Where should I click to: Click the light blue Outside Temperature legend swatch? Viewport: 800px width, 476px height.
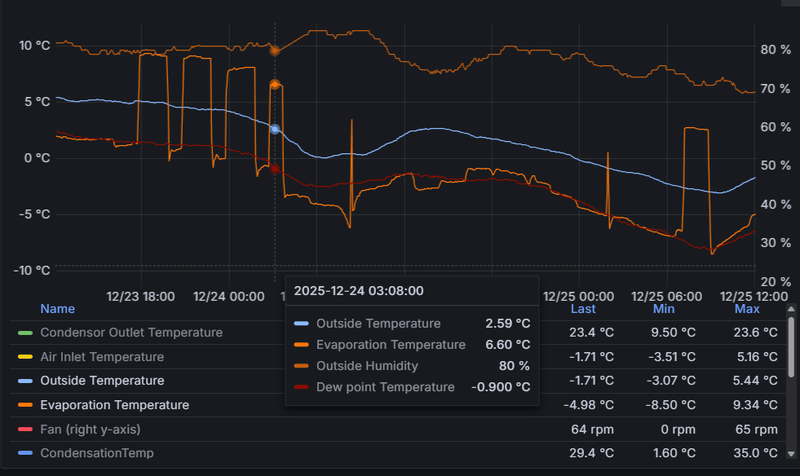25,381
